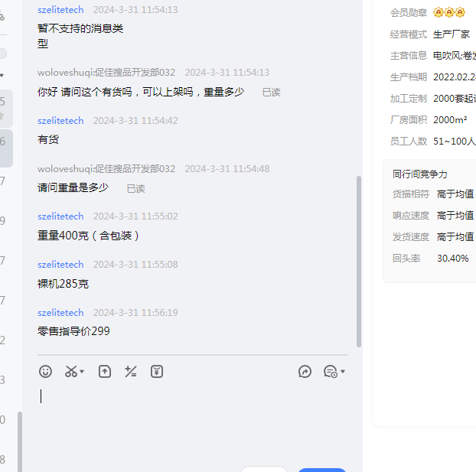
Task: Click the yuan price quote icon
Action: 157,372
